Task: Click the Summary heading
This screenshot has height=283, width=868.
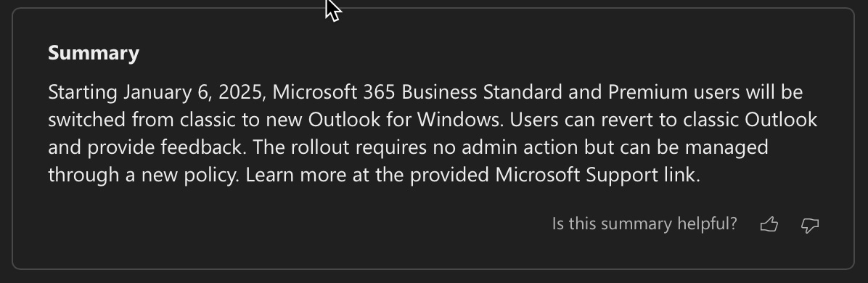Action: (94, 53)
